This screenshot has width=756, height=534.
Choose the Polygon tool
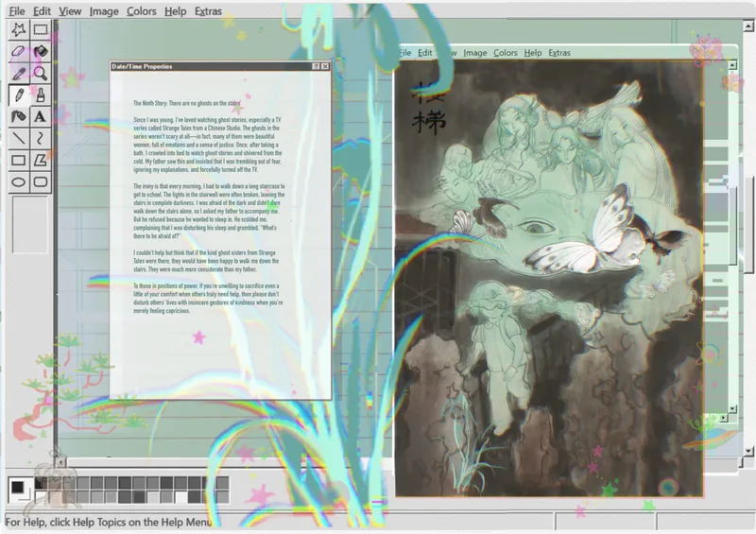tap(41, 160)
